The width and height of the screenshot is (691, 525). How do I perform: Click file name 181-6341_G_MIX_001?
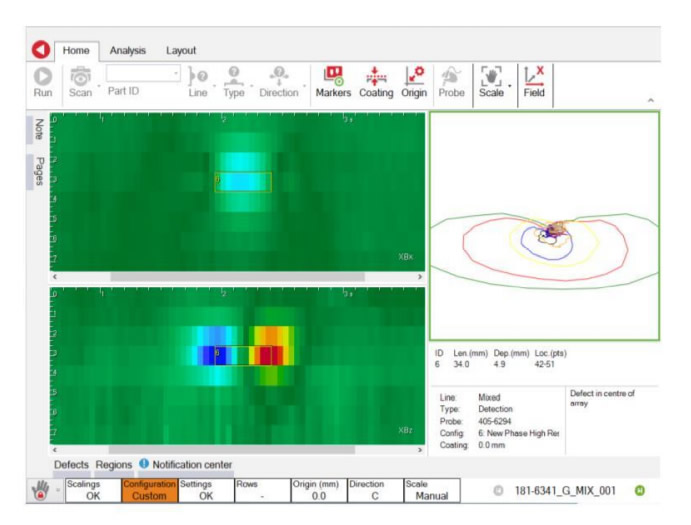tap(565, 490)
